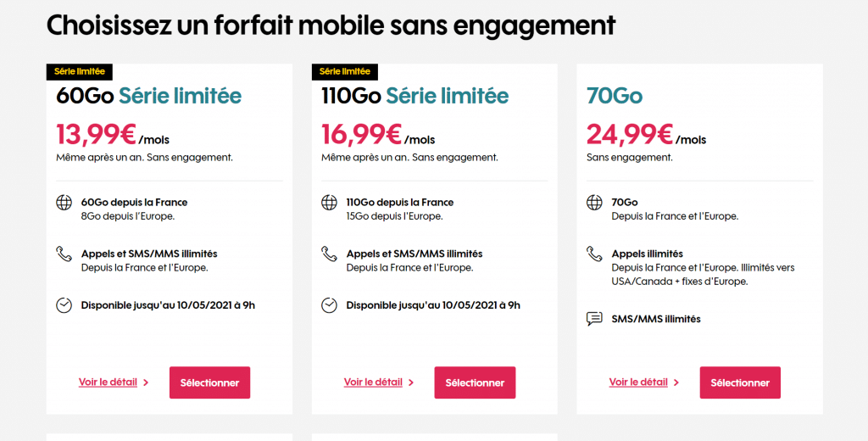This screenshot has width=868, height=441.
Task: Click Série limitée badge on 110Go card
Action: (x=345, y=71)
